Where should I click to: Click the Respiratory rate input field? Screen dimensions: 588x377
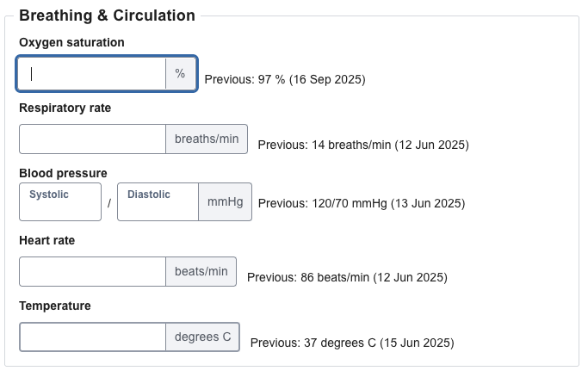92,139
